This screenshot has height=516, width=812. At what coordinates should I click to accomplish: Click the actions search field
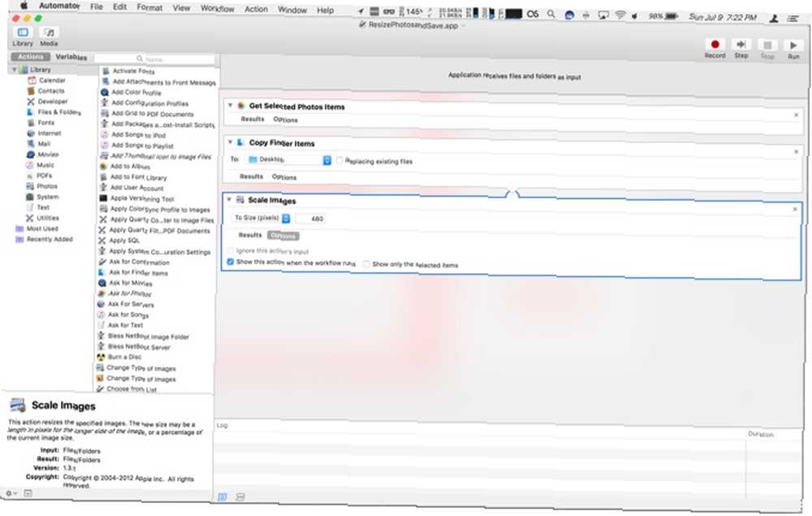(x=154, y=59)
